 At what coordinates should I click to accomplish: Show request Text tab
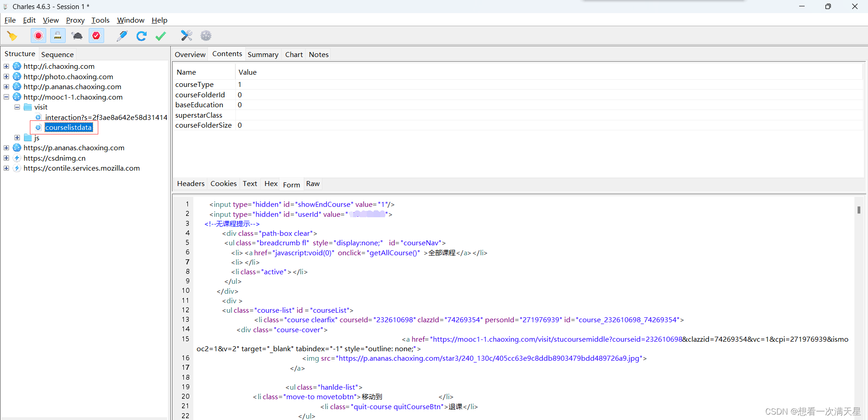pos(250,183)
